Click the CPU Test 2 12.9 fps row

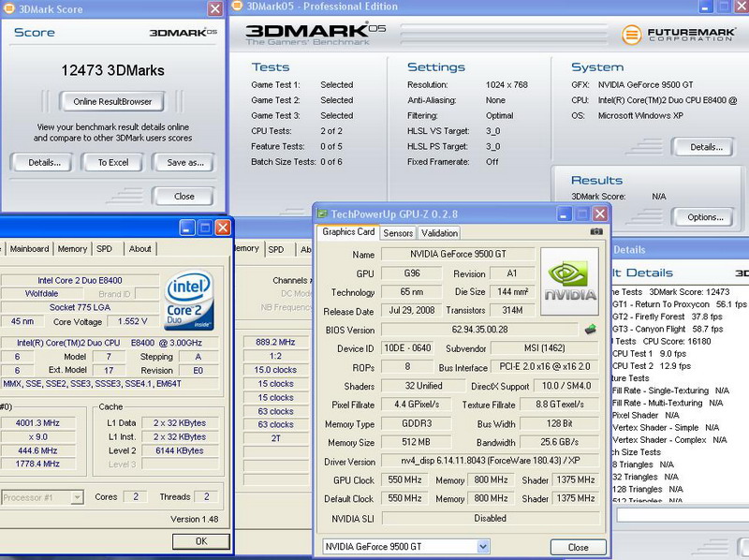(652, 366)
